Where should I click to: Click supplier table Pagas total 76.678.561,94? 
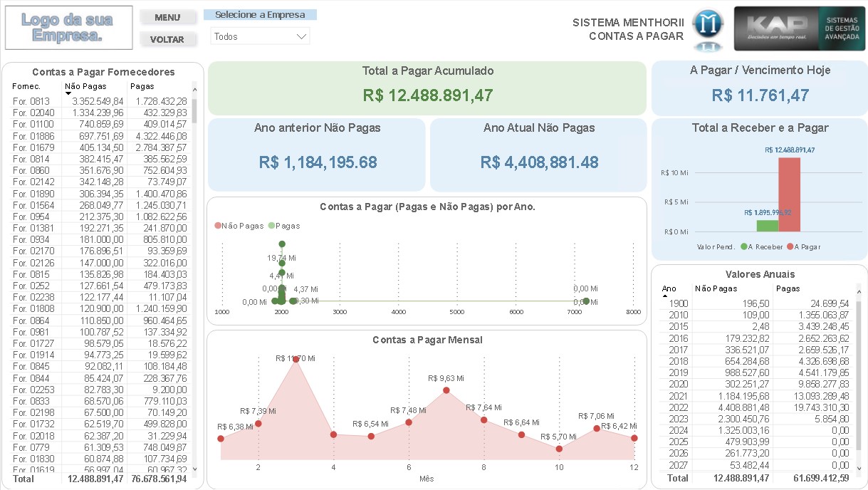click(157, 479)
